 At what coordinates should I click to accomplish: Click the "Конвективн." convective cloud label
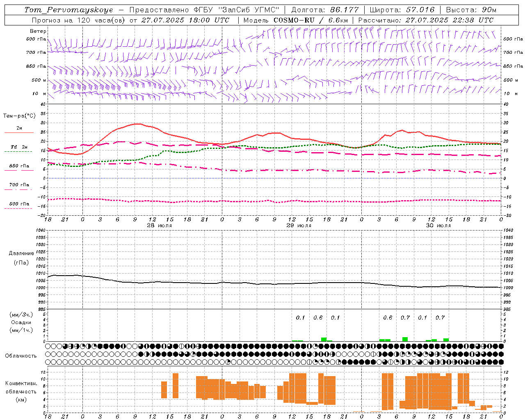(21, 383)
